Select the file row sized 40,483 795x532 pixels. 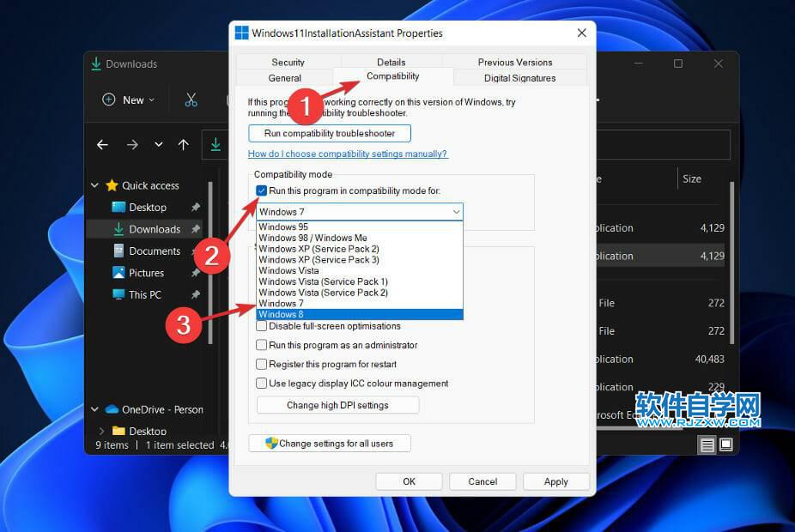[661, 359]
